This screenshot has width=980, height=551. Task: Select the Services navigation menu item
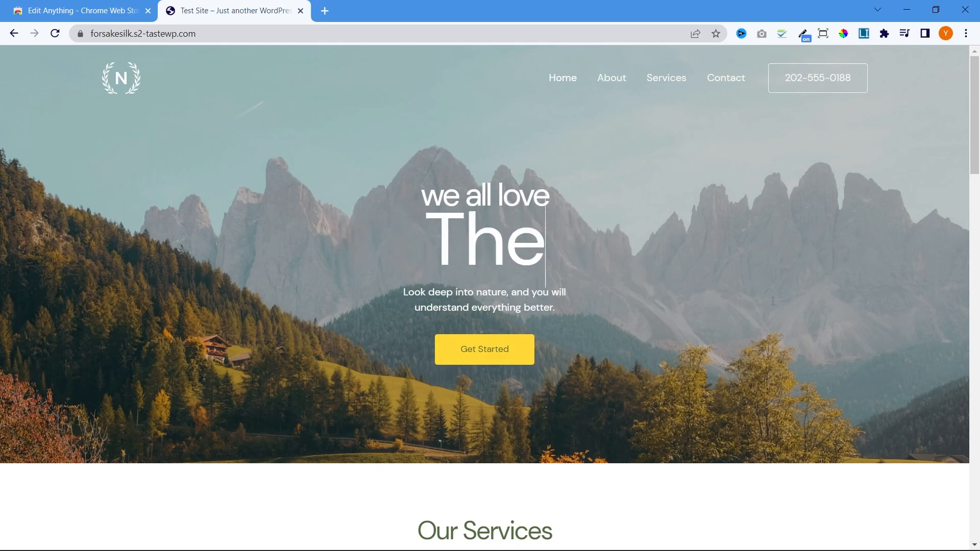point(666,78)
